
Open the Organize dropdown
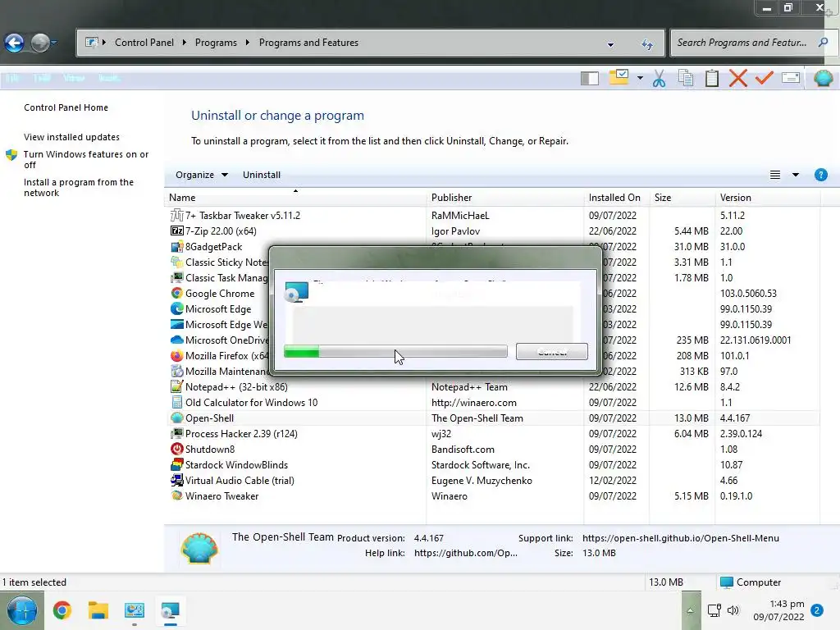202,175
